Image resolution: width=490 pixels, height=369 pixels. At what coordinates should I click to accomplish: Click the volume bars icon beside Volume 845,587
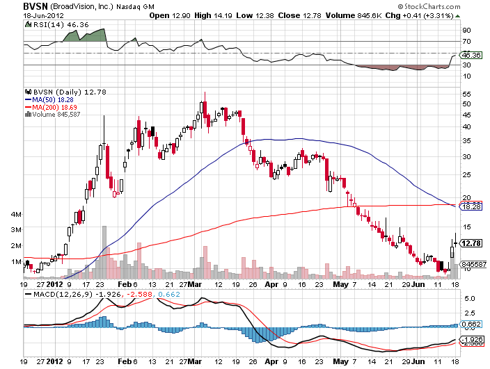pos(28,114)
